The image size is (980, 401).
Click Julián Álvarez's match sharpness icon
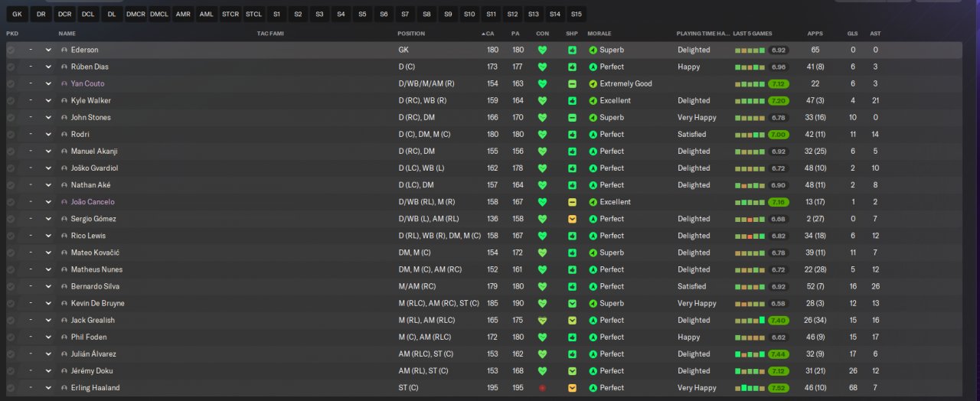click(x=572, y=354)
